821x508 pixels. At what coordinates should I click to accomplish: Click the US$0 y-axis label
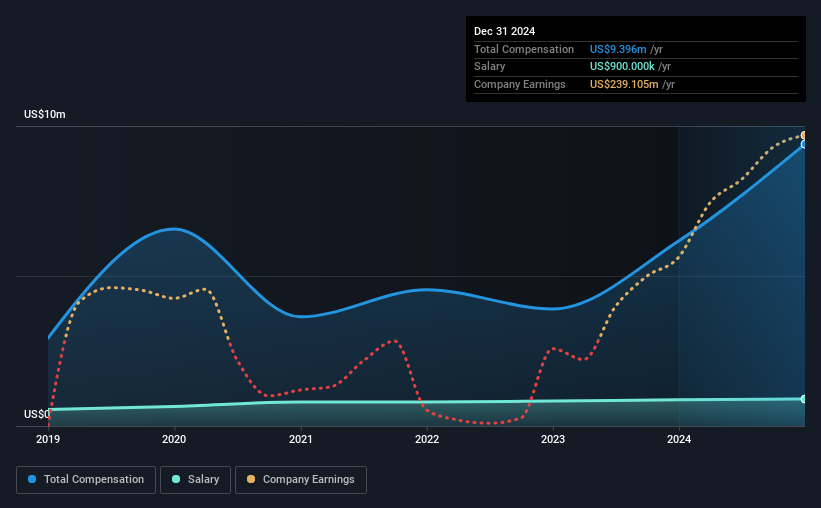(37, 414)
